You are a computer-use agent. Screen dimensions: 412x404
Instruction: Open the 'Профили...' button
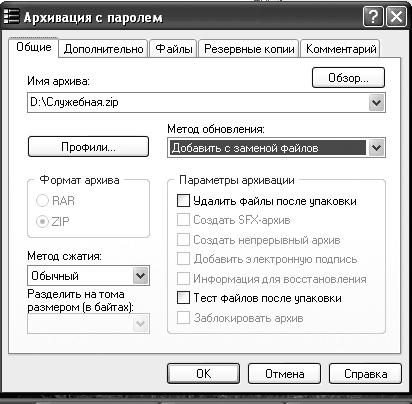tap(88, 147)
